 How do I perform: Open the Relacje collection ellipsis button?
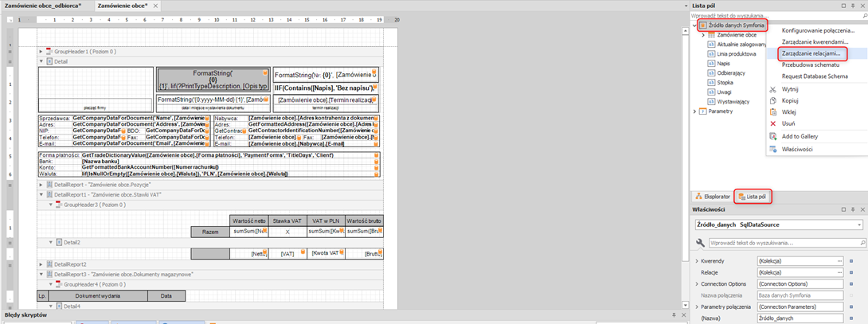click(x=839, y=272)
